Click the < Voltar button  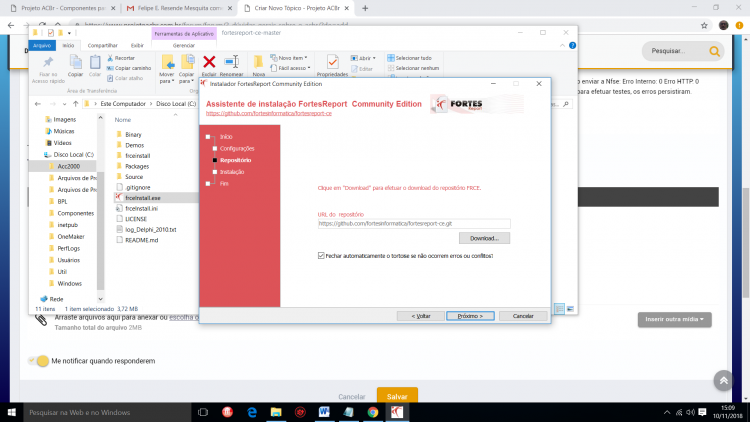[421, 316]
